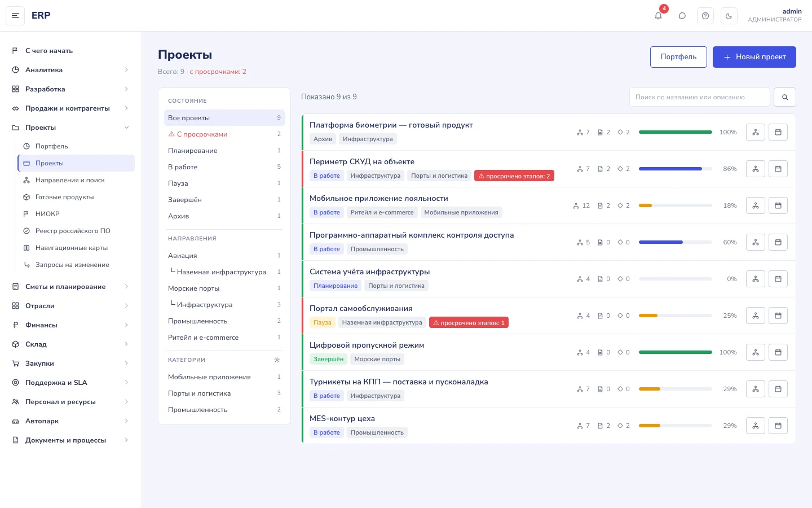
Task: Click просрочено этапов: 2 badge
Action: tap(514, 176)
